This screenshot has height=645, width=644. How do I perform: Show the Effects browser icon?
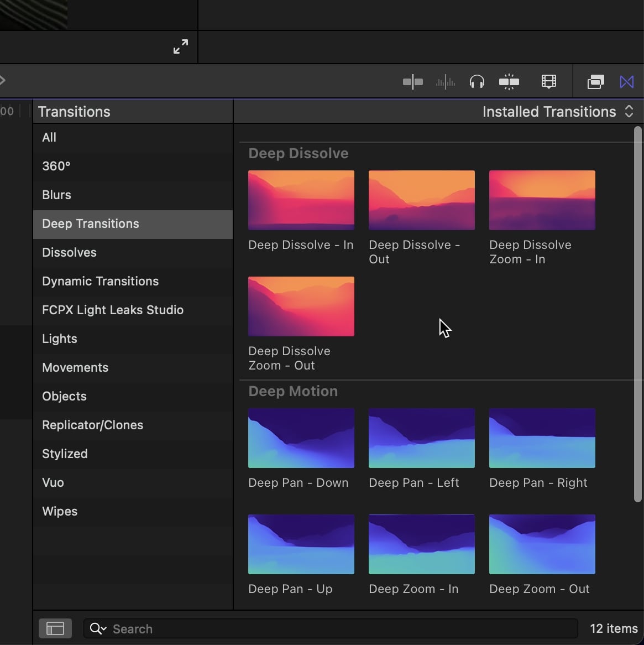click(x=595, y=82)
